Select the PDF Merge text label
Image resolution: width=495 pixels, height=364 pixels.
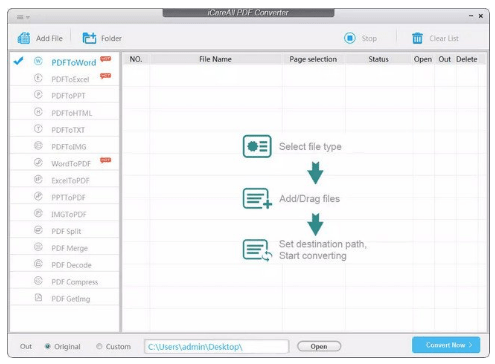pyautogui.click(x=69, y=248)
